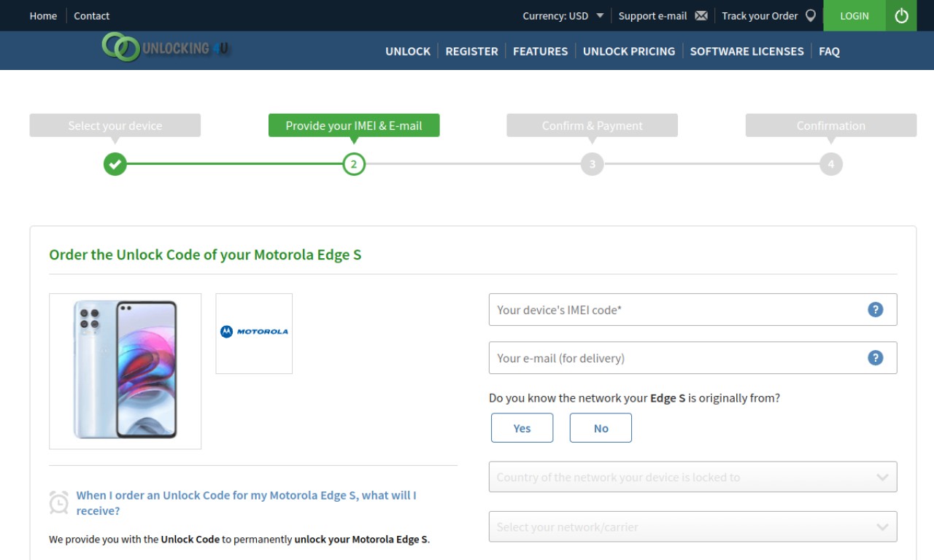The height and width of the screenshot is (560, 934).
Task: Expand the network country dropdown
Action: click(x=692, y=477)
